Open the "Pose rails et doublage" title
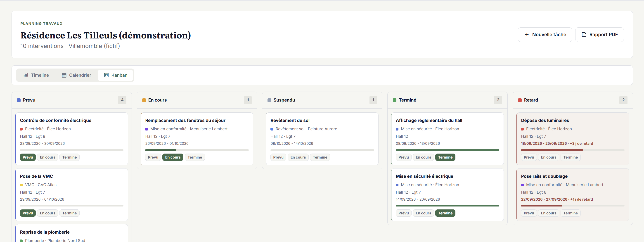This screenshot has height=242, width=644. click(x=544, y=176)
